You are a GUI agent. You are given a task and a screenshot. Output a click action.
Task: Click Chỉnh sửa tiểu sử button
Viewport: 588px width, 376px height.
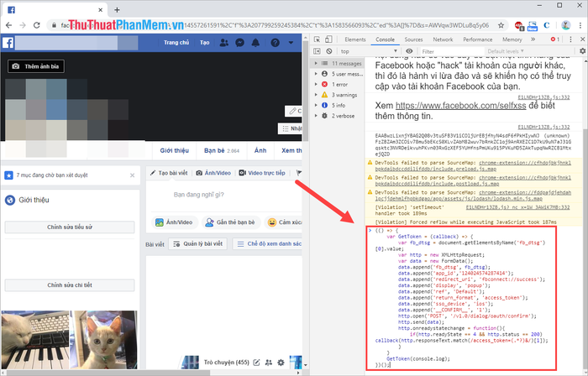70,227
